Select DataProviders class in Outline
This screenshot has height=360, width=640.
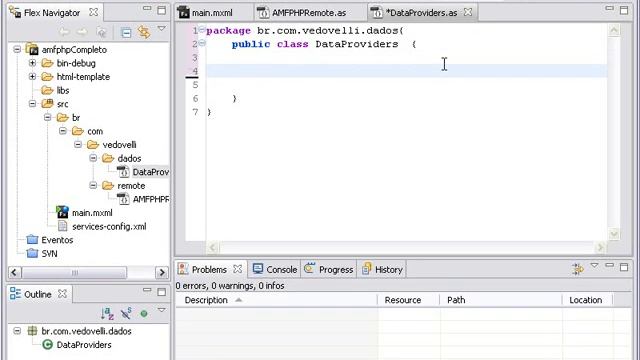(77, 345)
